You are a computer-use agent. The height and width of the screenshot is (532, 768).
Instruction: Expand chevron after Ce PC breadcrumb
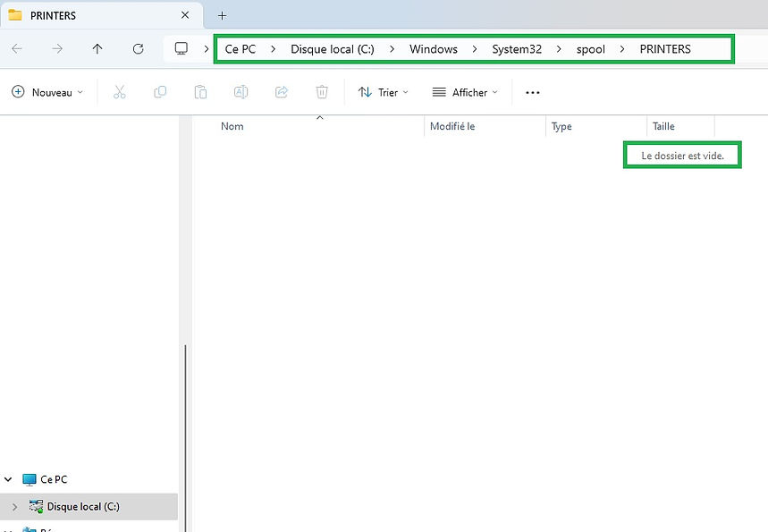click(x=273, y=49)
